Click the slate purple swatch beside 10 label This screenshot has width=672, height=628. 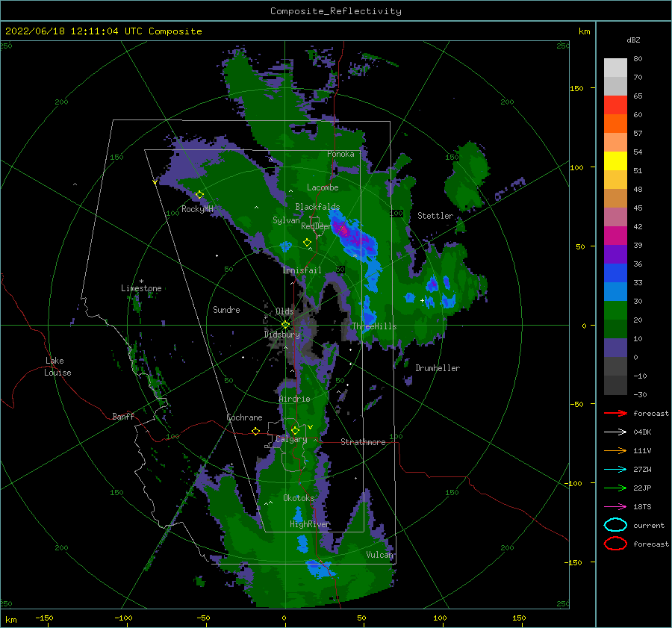click(615, 348)
